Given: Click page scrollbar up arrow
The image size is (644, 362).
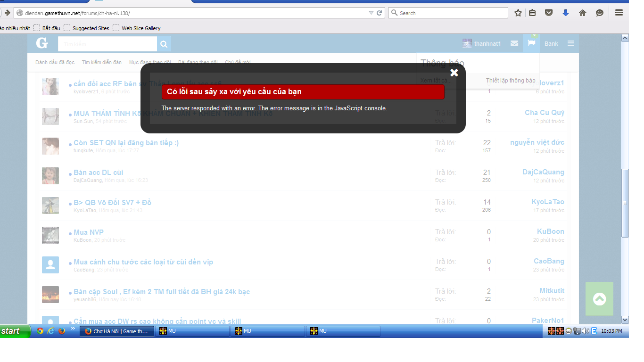Looking at the screenshot, I should tap(625, 38).
